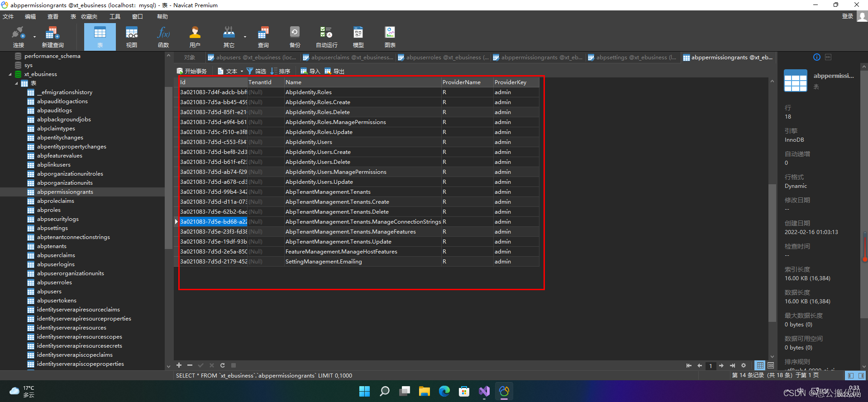Delete record with the minus icon

[x=190, y=365]
